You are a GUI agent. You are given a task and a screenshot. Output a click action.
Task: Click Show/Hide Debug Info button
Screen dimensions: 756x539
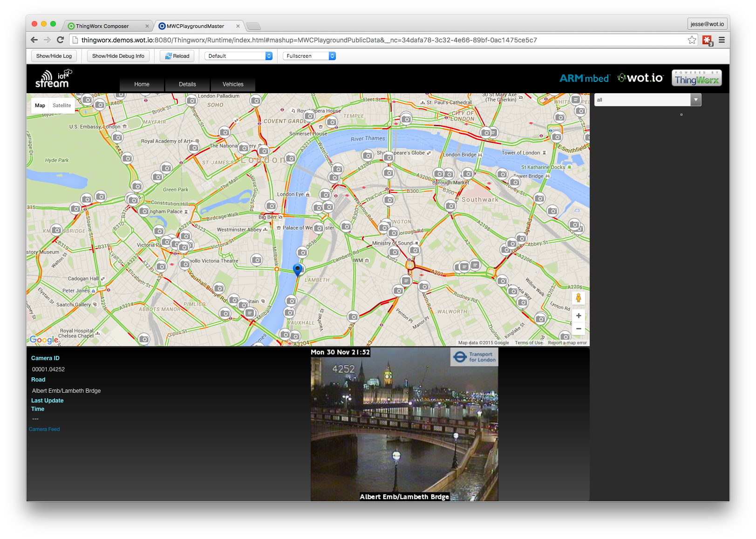coord(118,56)
